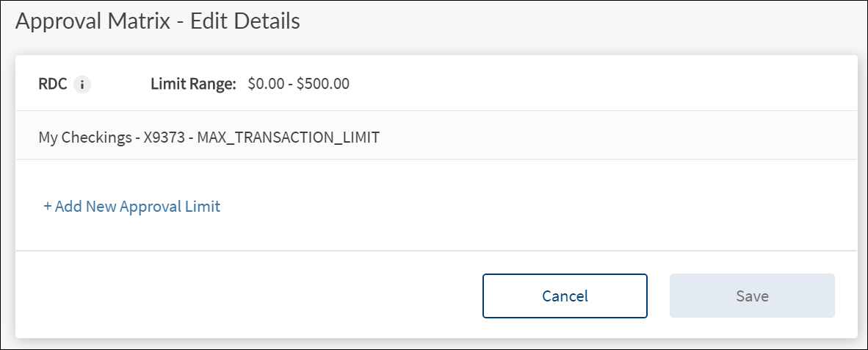This screenshot has height=350, width=868.
Task: Add a new approval limit
Action: [x=132, y=207]
